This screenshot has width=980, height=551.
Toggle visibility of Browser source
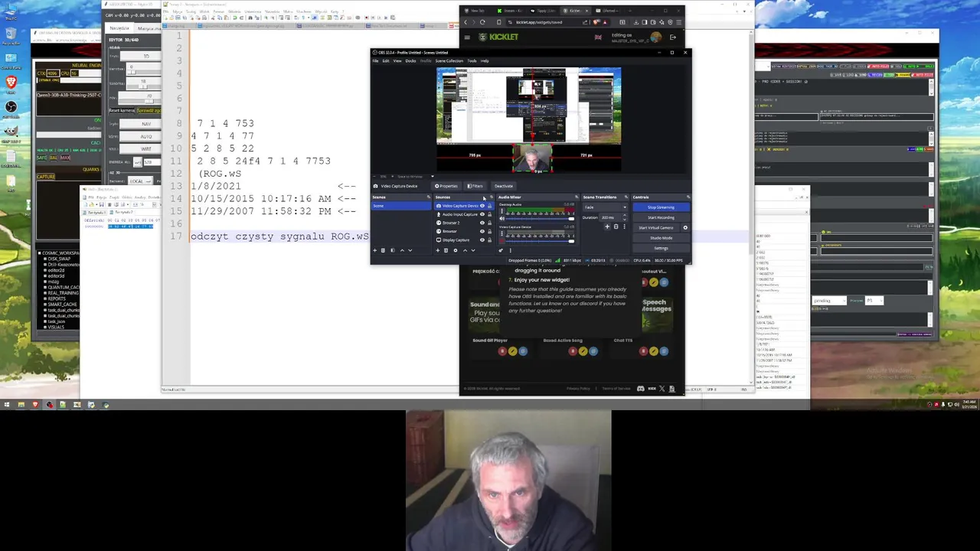(x=482, y=231)
